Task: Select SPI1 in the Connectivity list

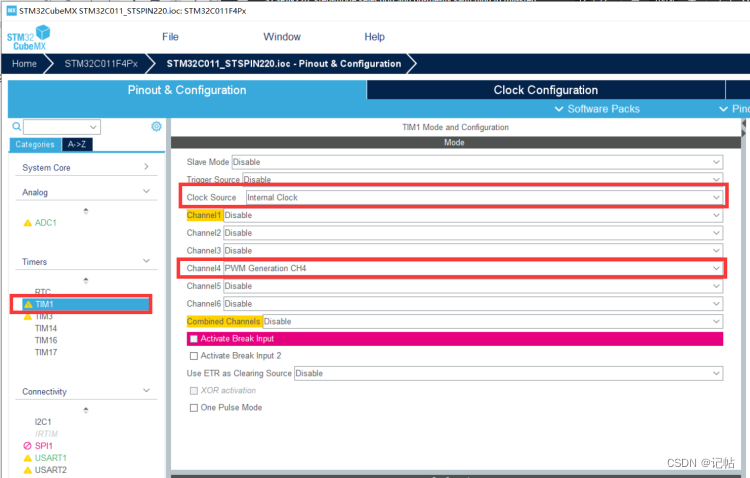Action: pos(44,445)
